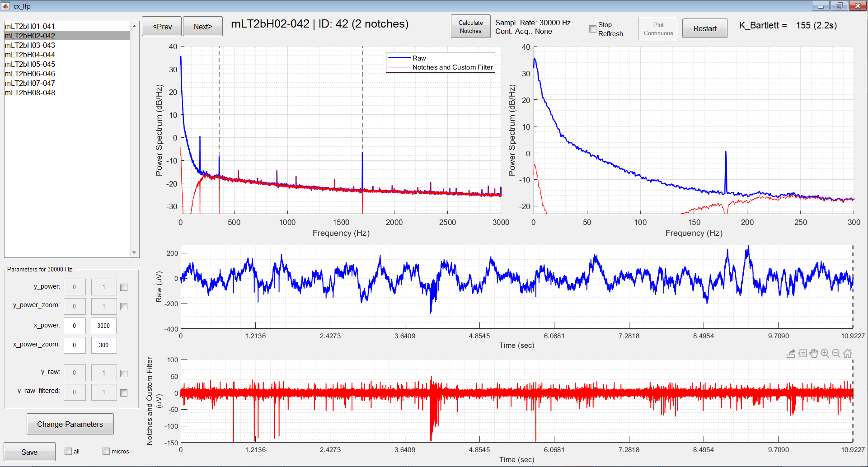Click the x_power_zoom maximum field showing 300
The image size is (868, 467).
coord(103,345)
